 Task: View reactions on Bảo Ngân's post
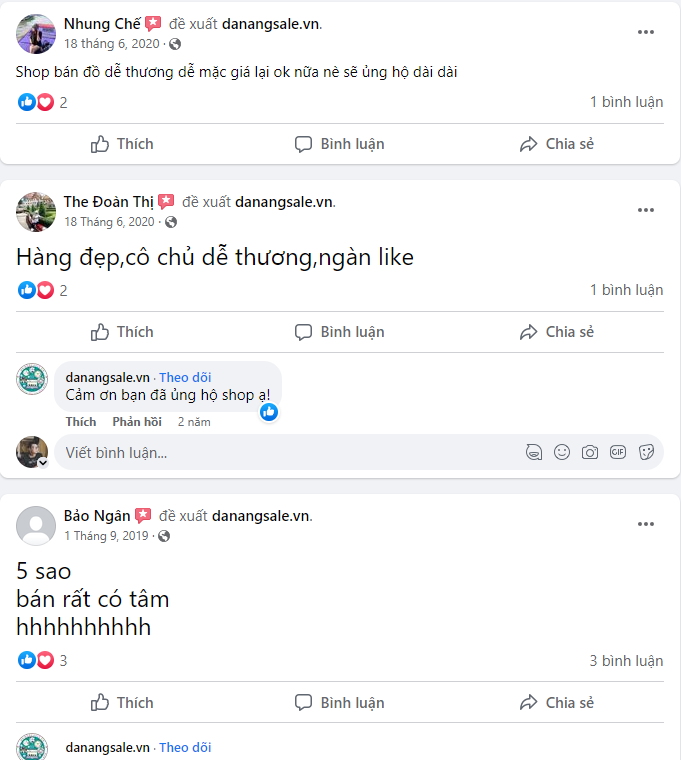(x=42, y=660)
